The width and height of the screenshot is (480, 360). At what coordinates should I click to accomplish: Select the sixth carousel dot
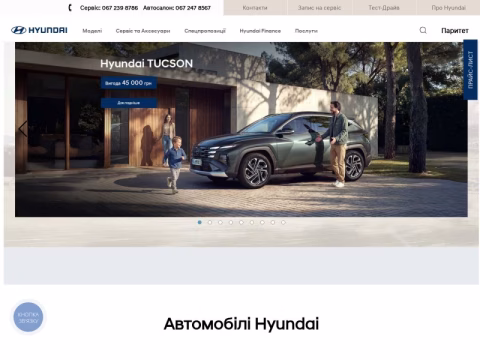tap(252, 222)
